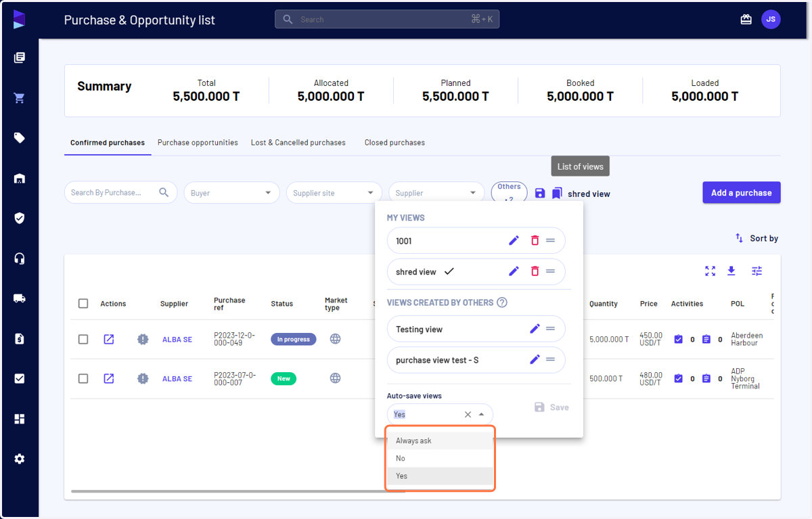Click the Search By Purchase input field
The image size is (812, 519).
coord(120,193)
